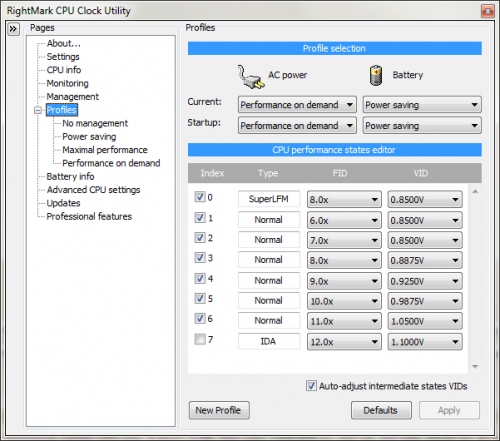Click the IDA type field
500x441 pixels.
269,341
